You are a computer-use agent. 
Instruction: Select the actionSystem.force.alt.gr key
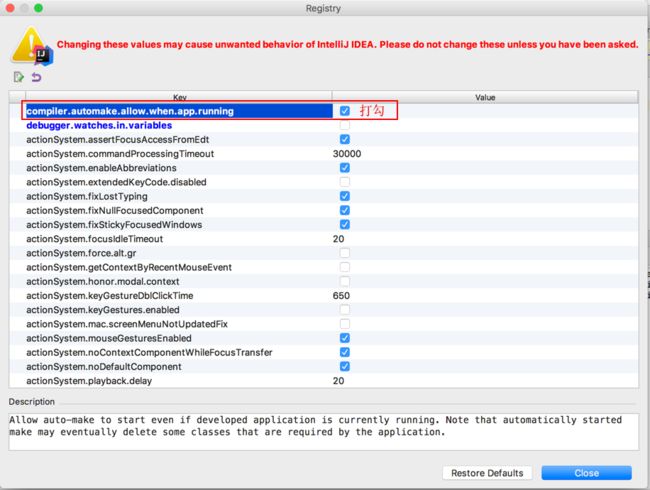[x=81, y=253]
